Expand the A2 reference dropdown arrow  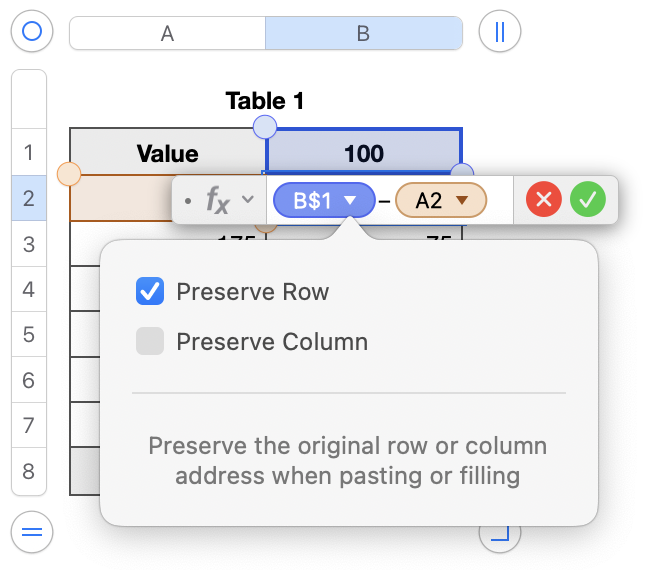[x=462, y=201]
